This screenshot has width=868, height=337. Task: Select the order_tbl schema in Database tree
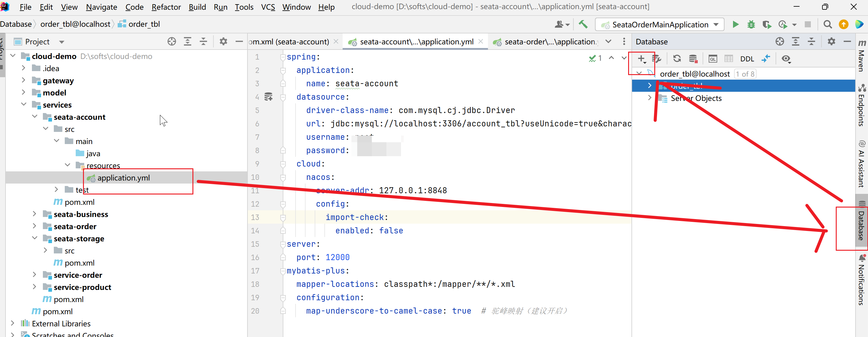pos(743,86)
